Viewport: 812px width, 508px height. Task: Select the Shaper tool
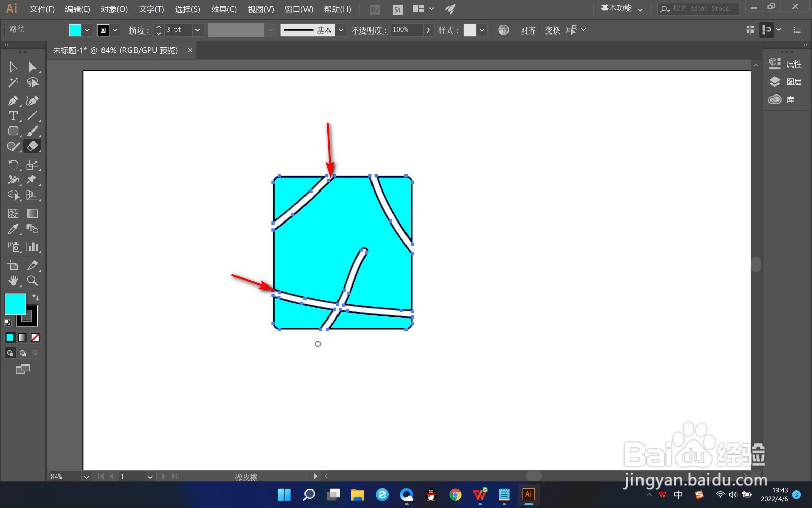13,146
